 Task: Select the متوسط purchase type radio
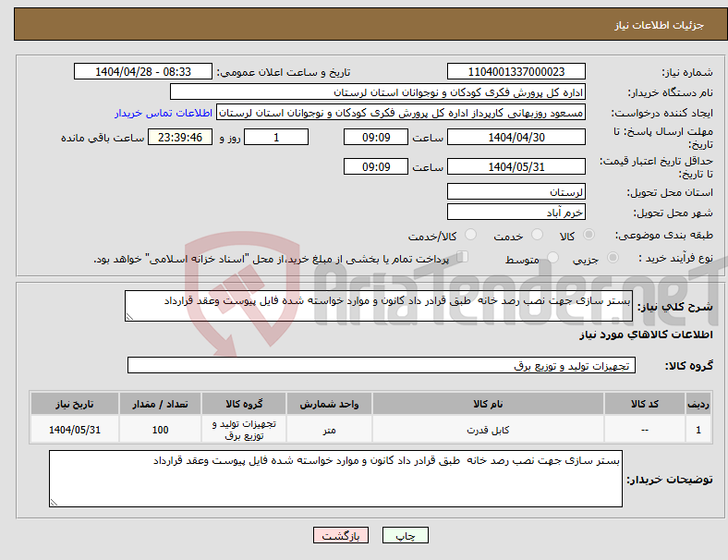(x=553, y=258)
